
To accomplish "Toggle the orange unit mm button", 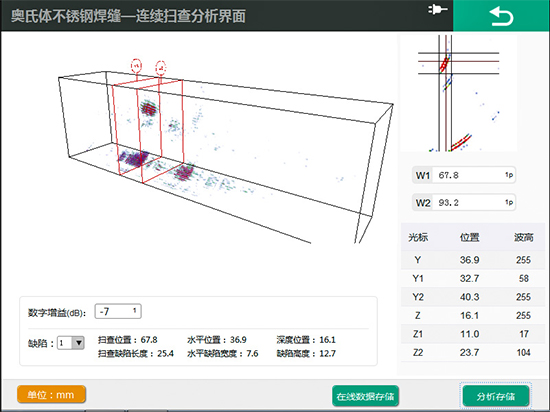I will (x=51, y=394).
